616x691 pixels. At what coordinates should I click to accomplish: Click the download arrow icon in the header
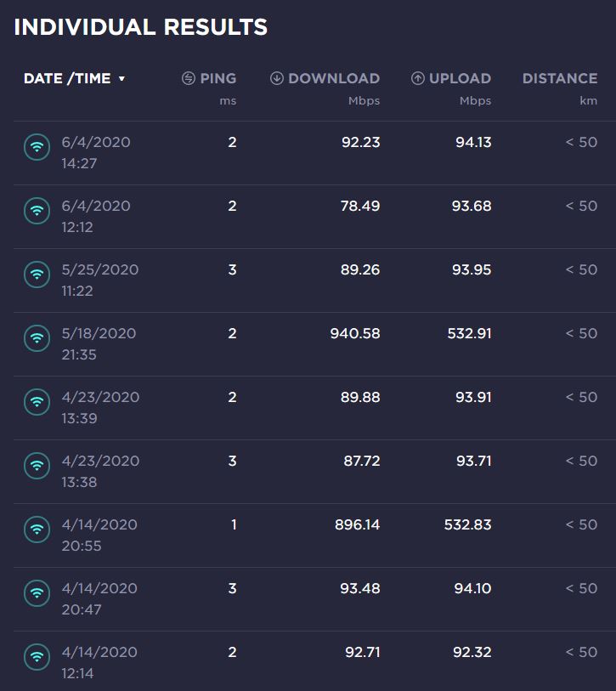point(277,78)
